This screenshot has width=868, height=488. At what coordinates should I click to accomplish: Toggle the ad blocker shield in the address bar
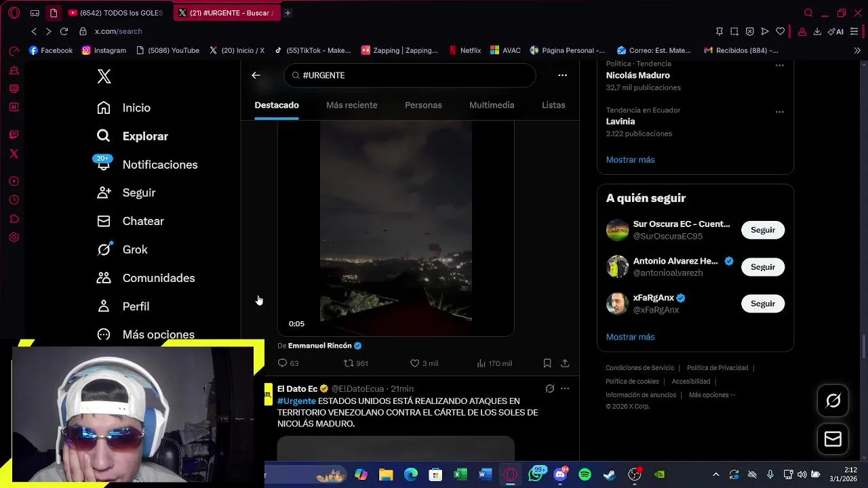[749, 31]
